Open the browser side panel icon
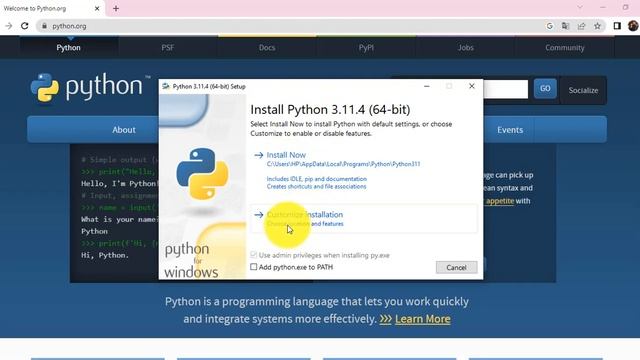The width and height of the screenshot is (640, 360). pos(617,26)
